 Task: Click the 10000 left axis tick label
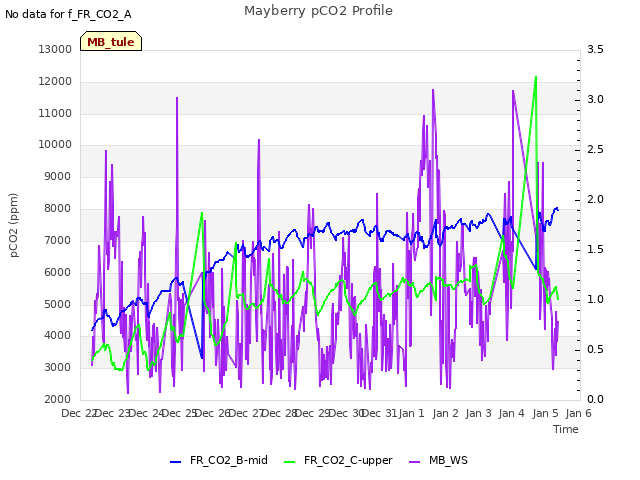click(x=55, y=144)
